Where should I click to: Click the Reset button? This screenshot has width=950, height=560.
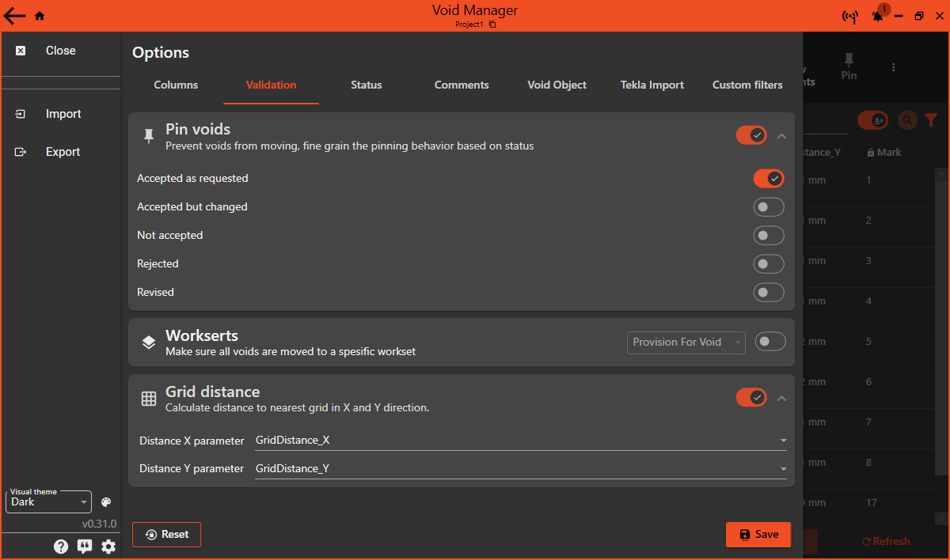pyautogui.click(x=166, y=534)
